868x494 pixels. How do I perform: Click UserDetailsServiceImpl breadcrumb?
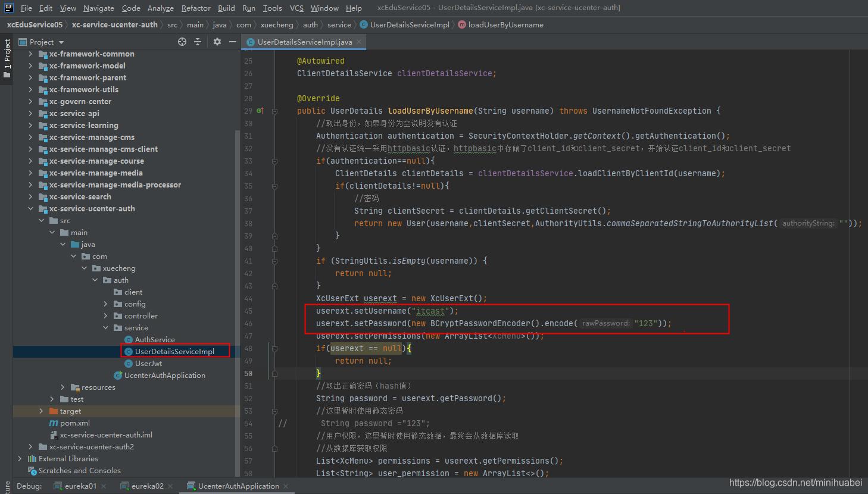(405, 24)
